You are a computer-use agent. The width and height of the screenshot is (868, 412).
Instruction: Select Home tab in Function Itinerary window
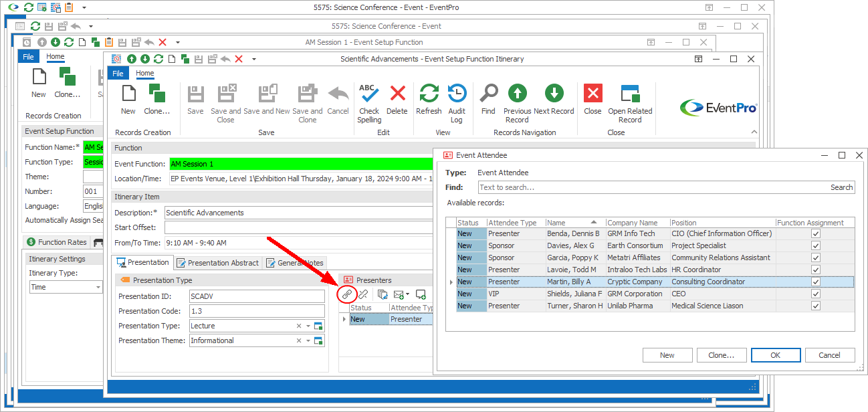tap(144, 74)
